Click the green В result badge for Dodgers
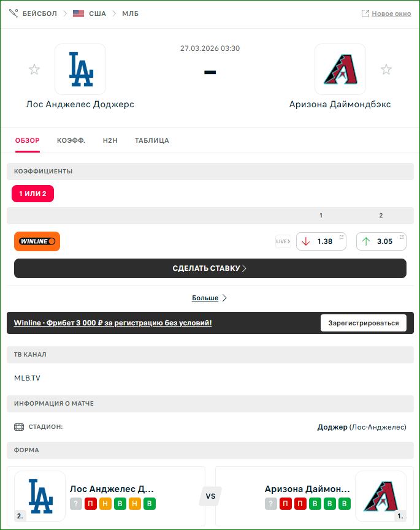This screenshot has height=530, width=420. tap(120, 504)
